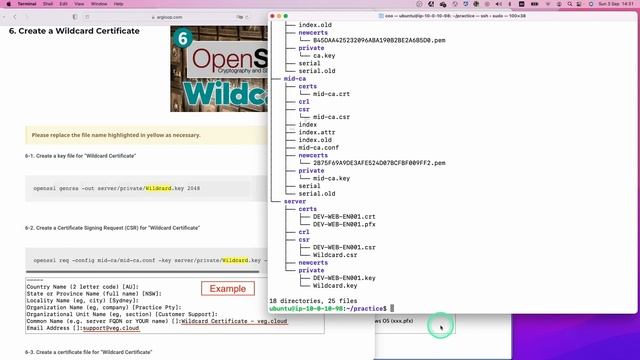640x360 pixels.
Task: Click 'DEV-WEB-EN001.key' in the Terminal tree
Action: (344, 278)
